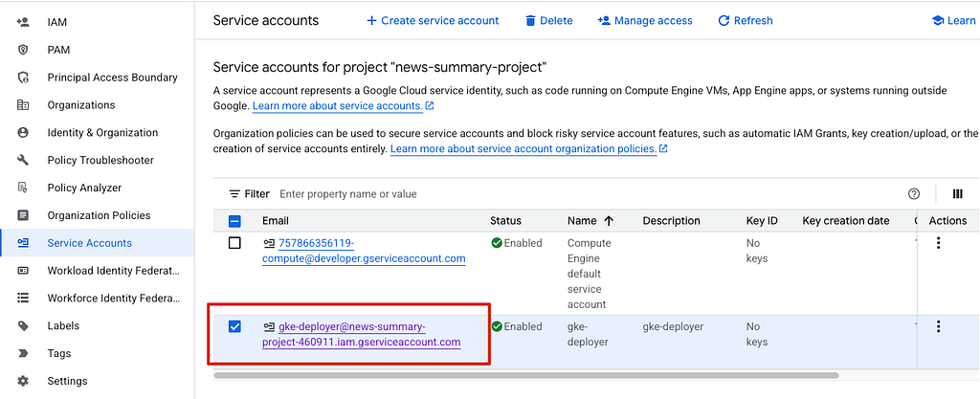Viewport: 980px width, 399px height.
Task: Click the Identity & Organization person icon
Action: [x=23, y=132]
